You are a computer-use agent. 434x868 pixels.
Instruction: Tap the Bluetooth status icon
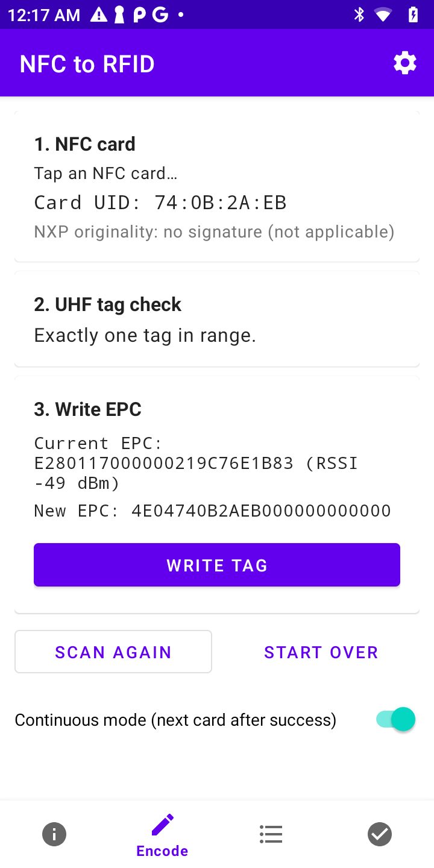coord(359,15)
